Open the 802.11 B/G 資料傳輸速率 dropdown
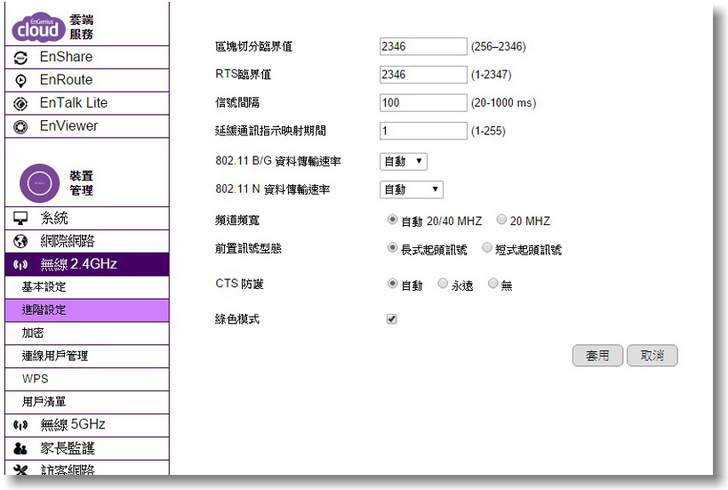 [404, 161]
